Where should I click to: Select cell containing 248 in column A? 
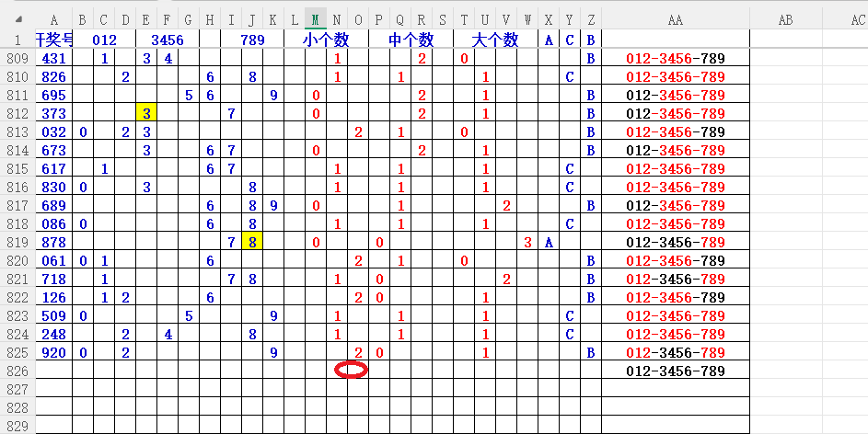pyautogui.click(x=53, y=334)
